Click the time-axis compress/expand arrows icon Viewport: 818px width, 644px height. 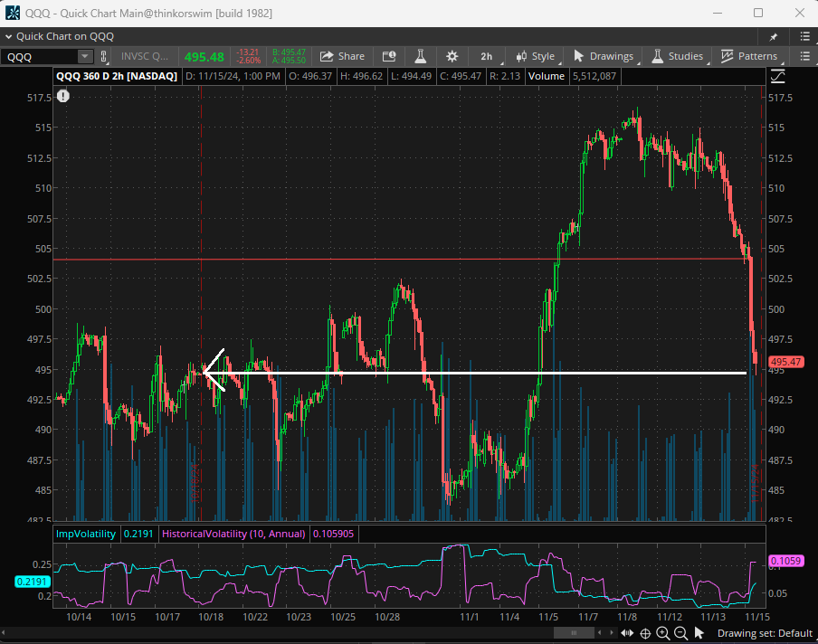coord(627,633)
